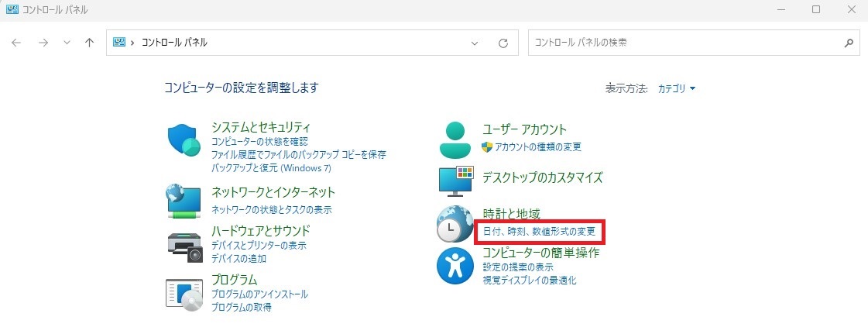Screen dimensions: 868x334
Task: Click デバイスの追加 link
Action: pos(239,259)
